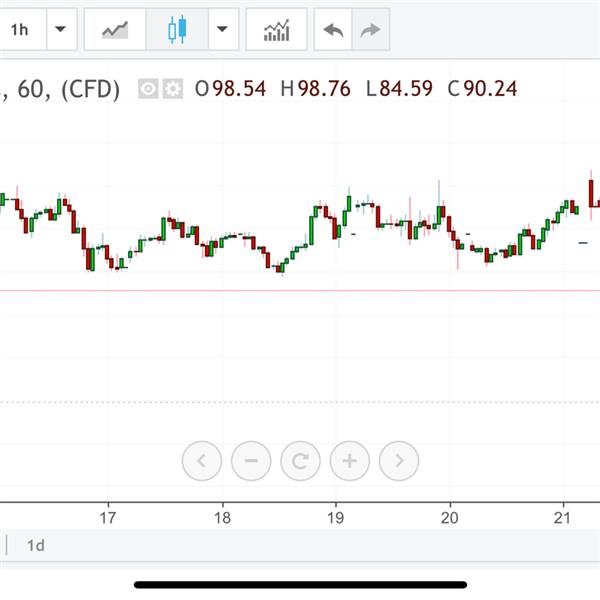Select the 1h interval button
Image resolution: width=600 pixels, height=600 pixels.
coord(20,30)
